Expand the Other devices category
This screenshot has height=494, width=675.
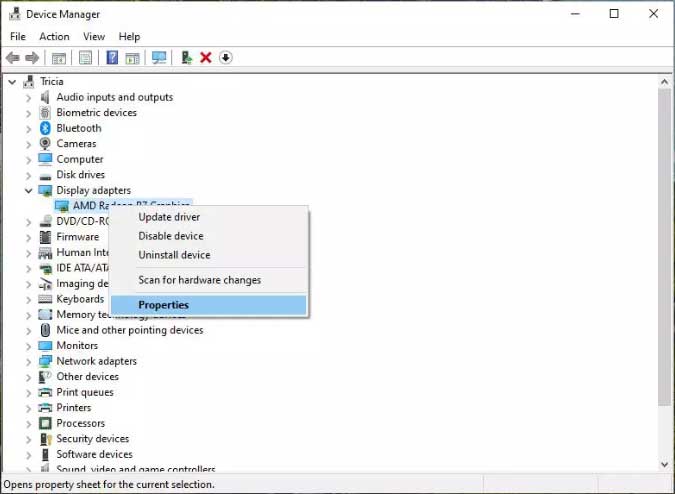coord(28,377)
